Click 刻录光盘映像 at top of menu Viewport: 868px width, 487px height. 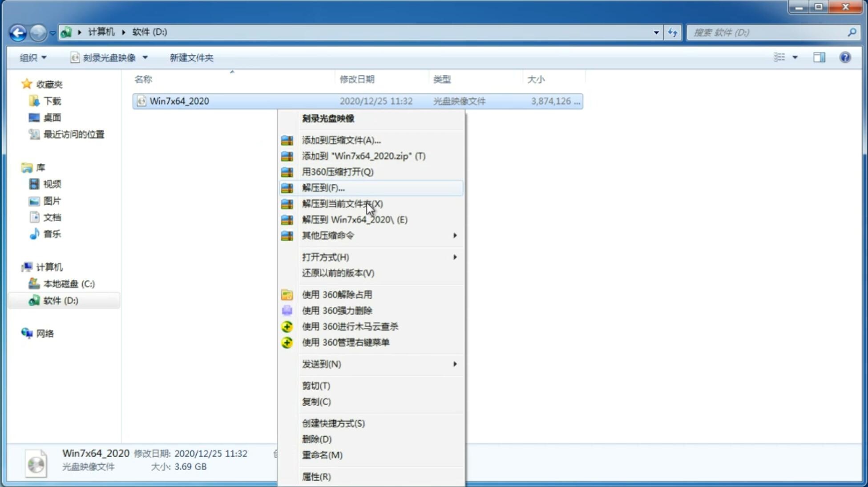(328, 118)
